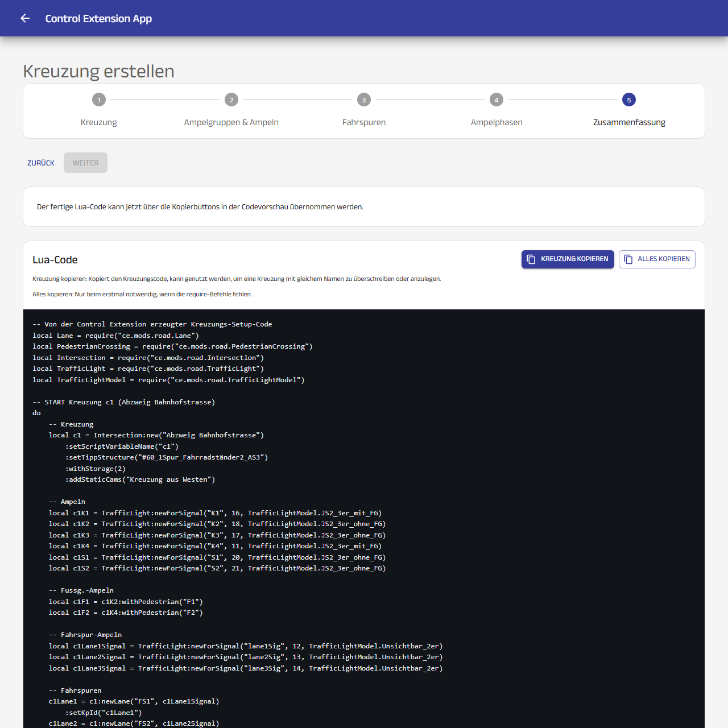Click the 'START Kreuzung c1' comment line
The width and height of the screenshot is (728, 728).
pos(123,402)
